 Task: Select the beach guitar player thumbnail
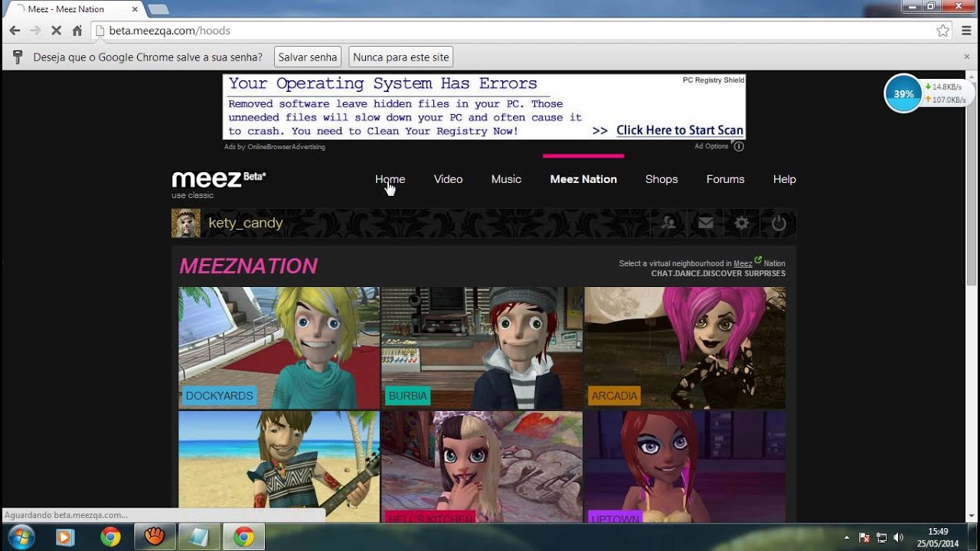[x=279, y=467]
